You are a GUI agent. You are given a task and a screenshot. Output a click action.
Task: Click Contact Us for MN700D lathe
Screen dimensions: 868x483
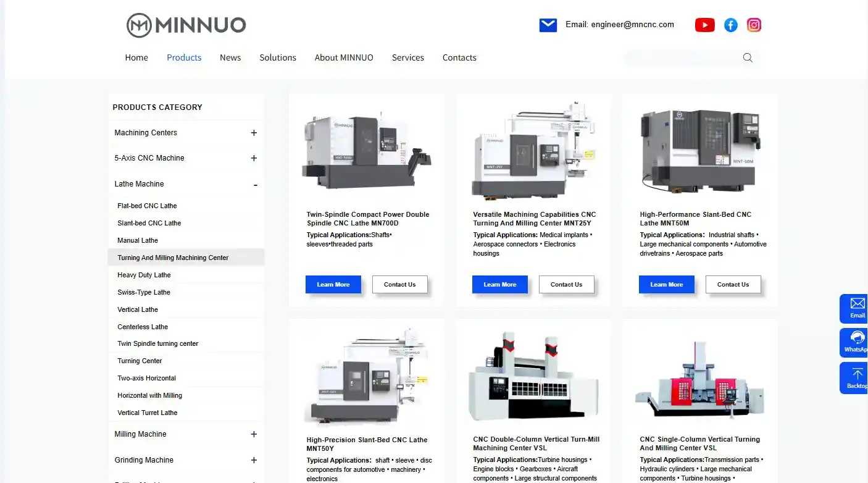399,284
